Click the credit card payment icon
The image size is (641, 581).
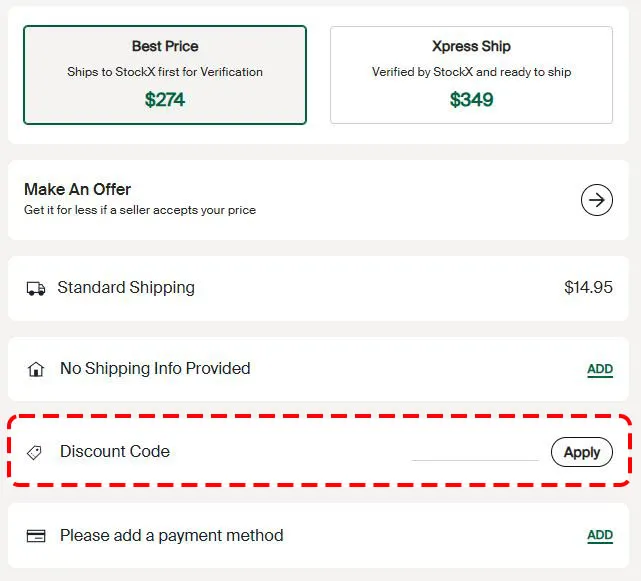pos(36,536)
